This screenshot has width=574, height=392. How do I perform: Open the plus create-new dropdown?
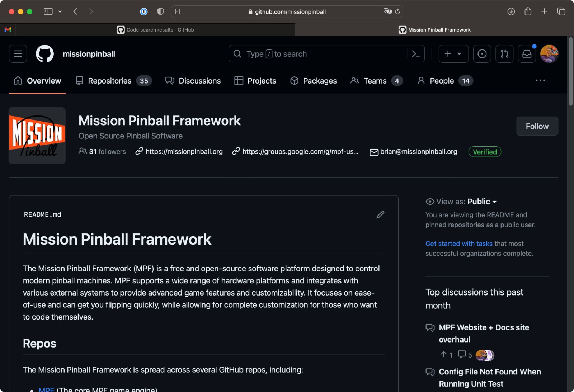tap(453, 53)
